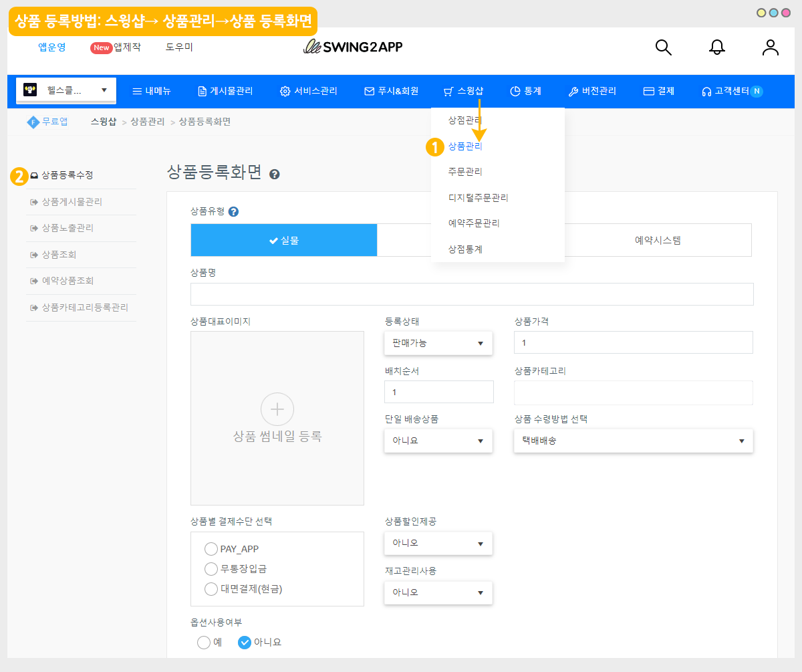This screenshot has width=802, height=672.
Task: Open 상품카테고리등록관리 sidebar link
Action: (x=84, y=308)
